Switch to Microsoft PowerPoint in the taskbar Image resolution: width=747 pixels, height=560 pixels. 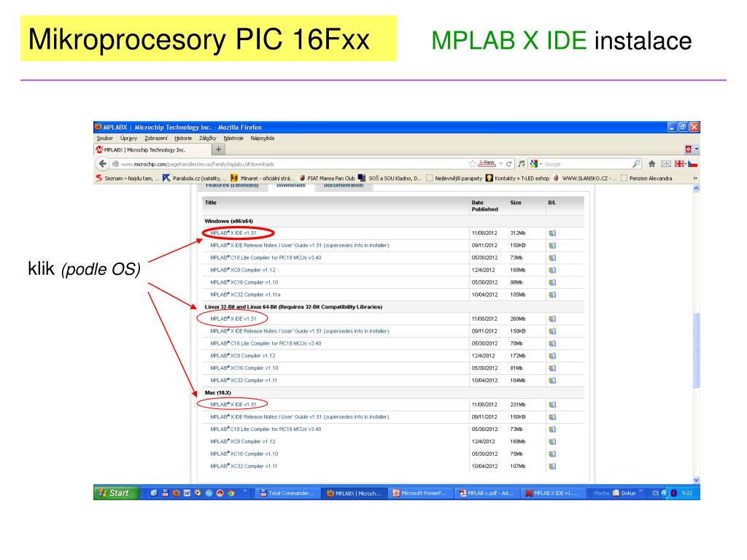pyautogui.click(x=419, y=494)
